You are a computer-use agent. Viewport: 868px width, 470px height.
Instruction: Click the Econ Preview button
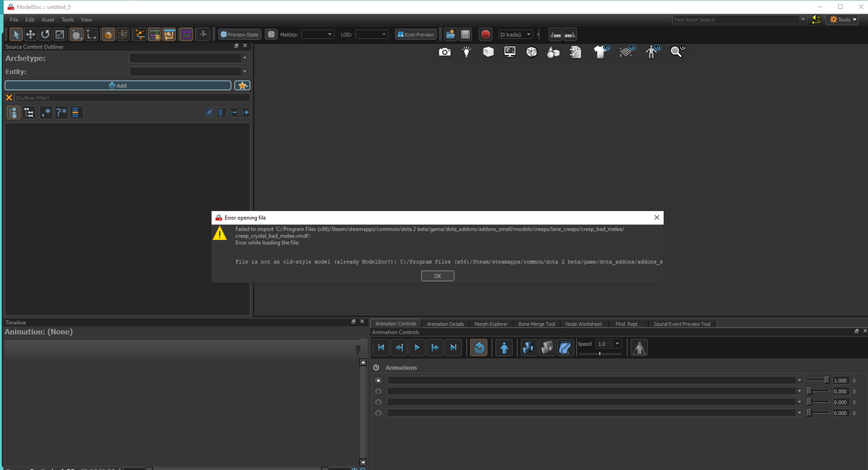[x=416, y=34]
